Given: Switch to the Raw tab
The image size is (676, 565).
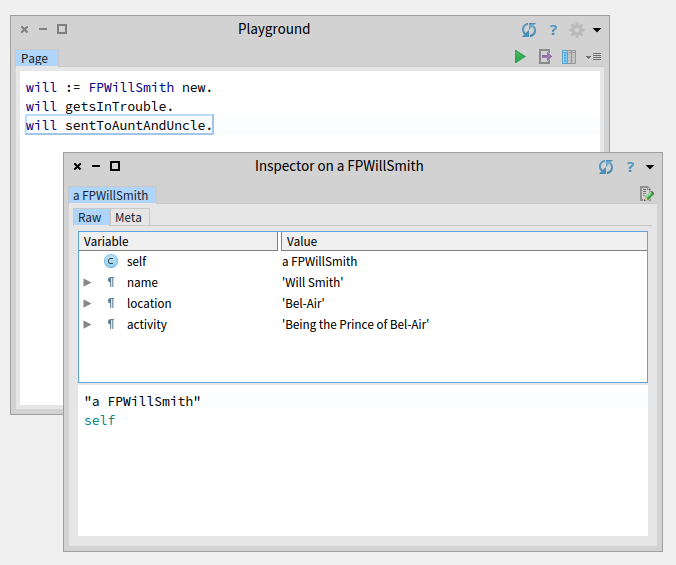Looking at the screenshot, I should coord(91,217).
